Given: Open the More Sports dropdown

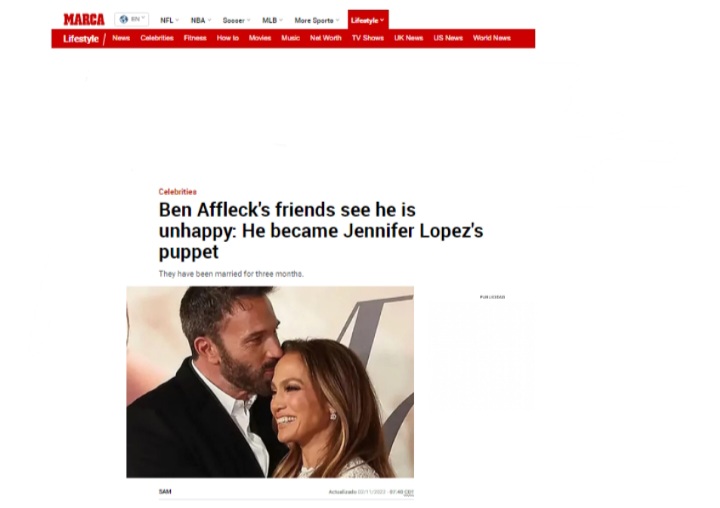Looking at the screenshot, I should point(317,20).
